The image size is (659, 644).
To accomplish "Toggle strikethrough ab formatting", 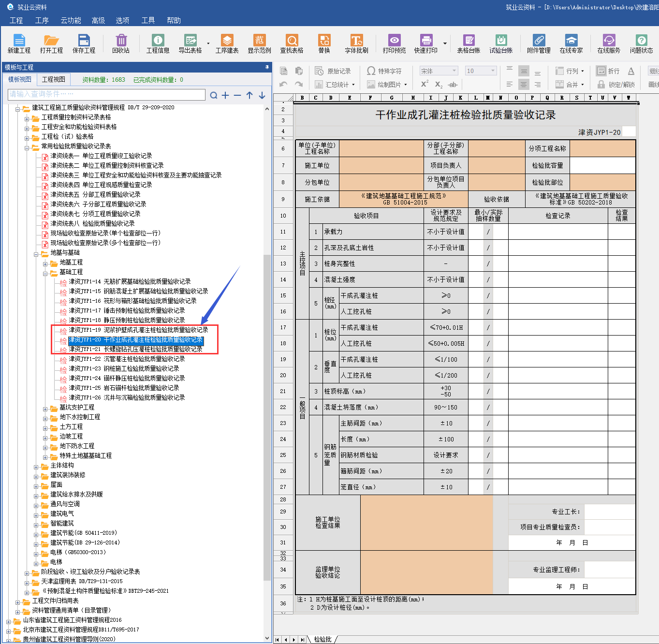I will [x=453, y=84].
